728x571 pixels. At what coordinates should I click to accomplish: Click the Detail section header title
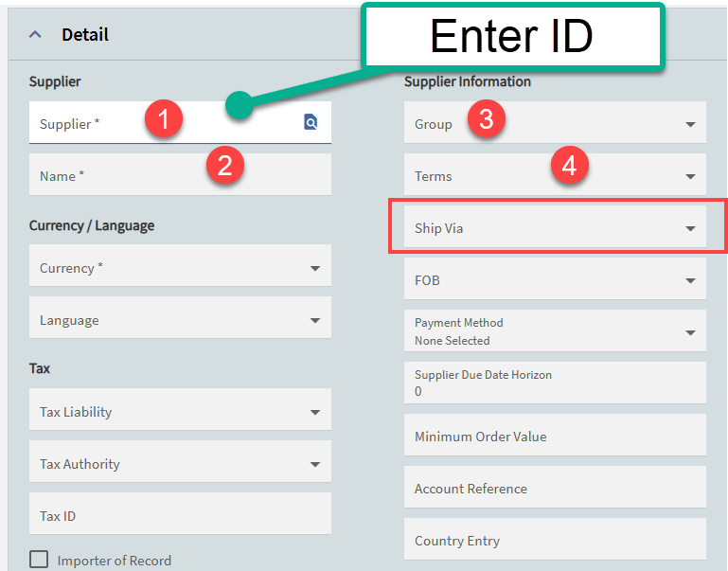(85, 35)
